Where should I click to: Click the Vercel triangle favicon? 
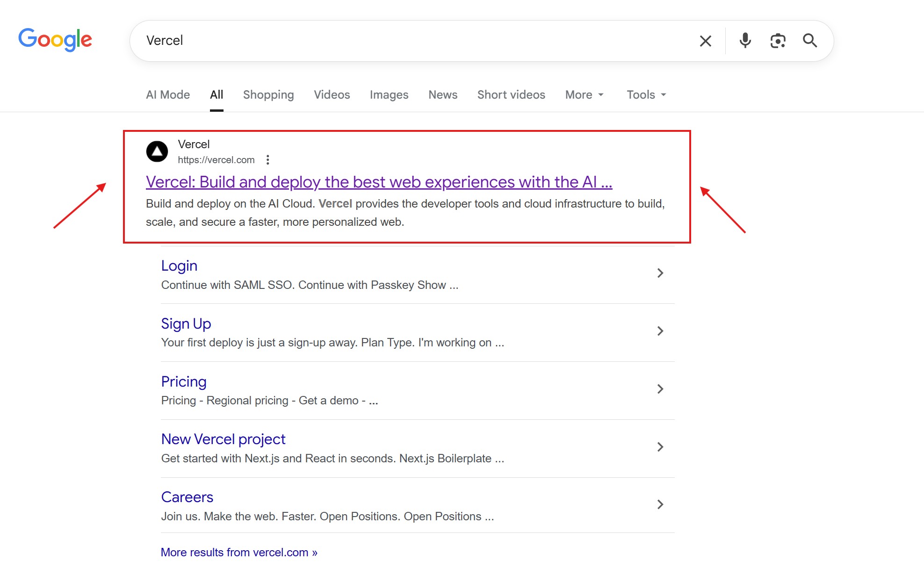(x=157, y=151)
